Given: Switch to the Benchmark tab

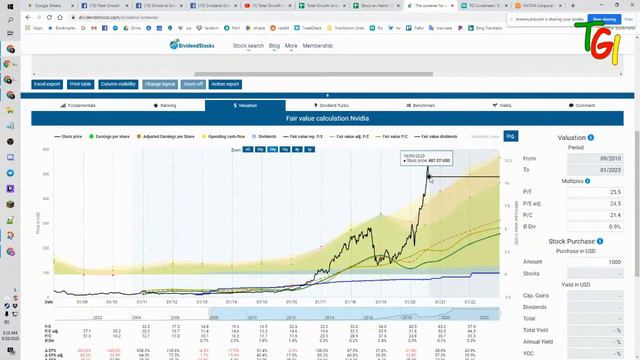Looking at the screenshot, I should [420, 105].
